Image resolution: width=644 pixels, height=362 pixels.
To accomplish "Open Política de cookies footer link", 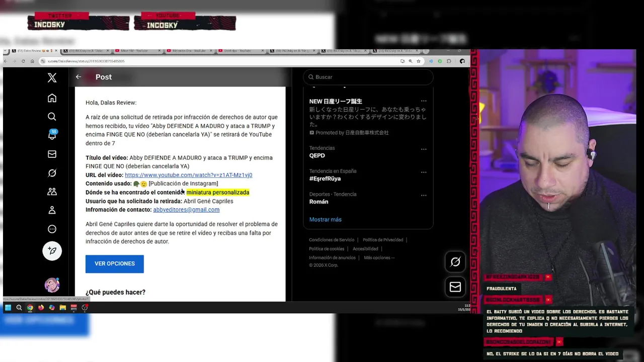I will 327,249.
